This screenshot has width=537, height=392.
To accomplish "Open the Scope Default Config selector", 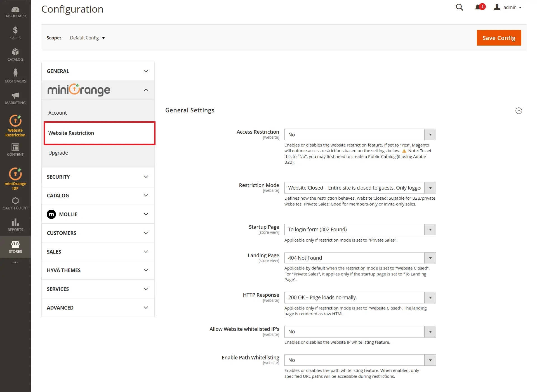I will pos(87,38).
